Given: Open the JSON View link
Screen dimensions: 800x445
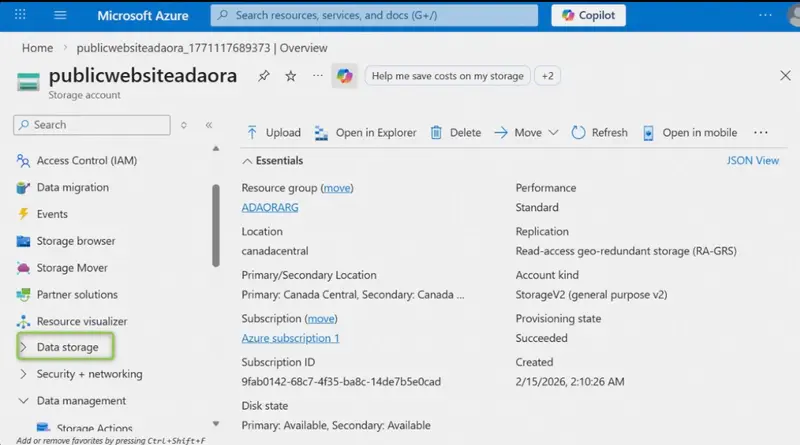Looking at the screenshot, I should (753, 161).
